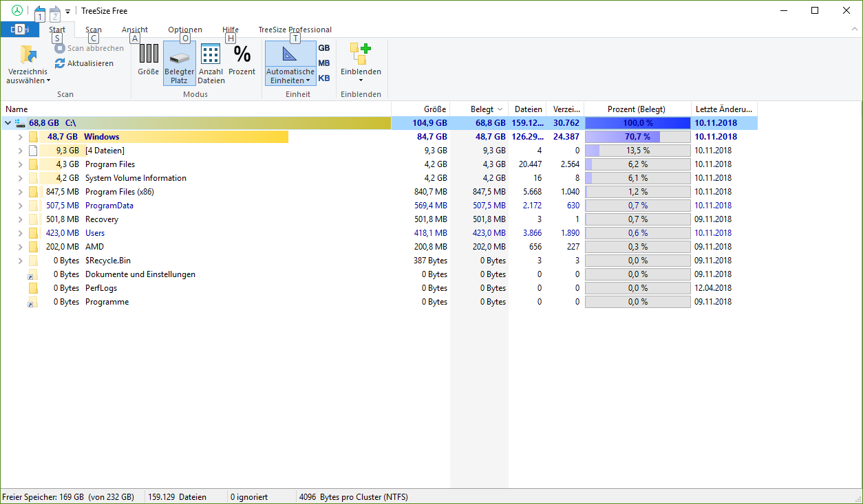Switch the mode to Größe
The width and height of the screenshot is (863, 504).
point(149,59)
